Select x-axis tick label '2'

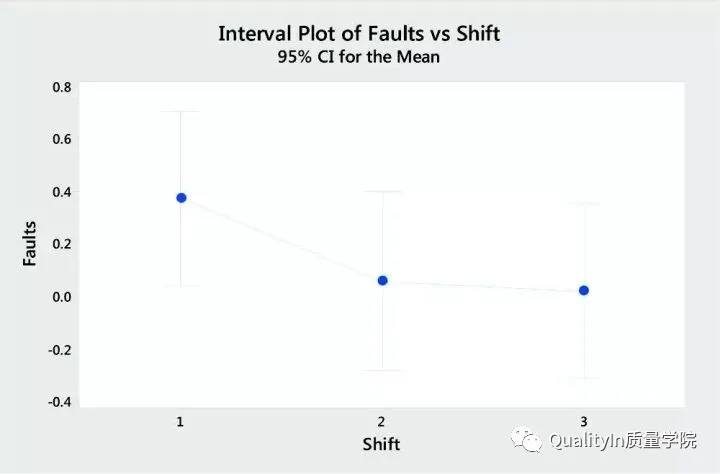tap(381, 421)
